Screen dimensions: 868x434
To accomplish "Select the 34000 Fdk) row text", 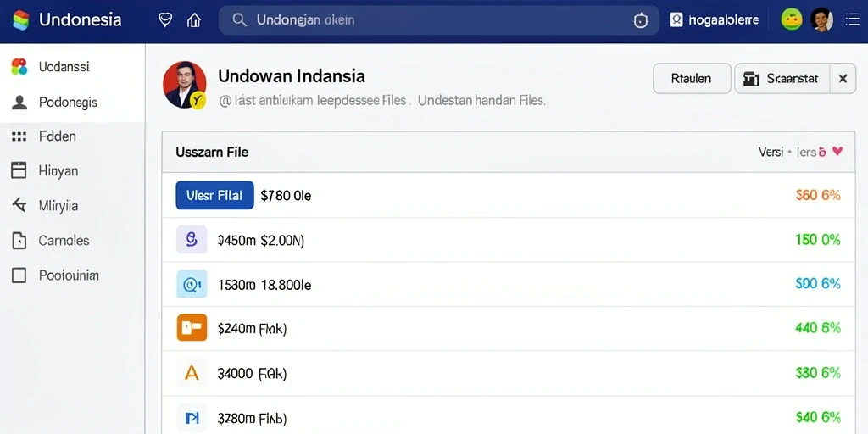I will [x=252, y=374].
